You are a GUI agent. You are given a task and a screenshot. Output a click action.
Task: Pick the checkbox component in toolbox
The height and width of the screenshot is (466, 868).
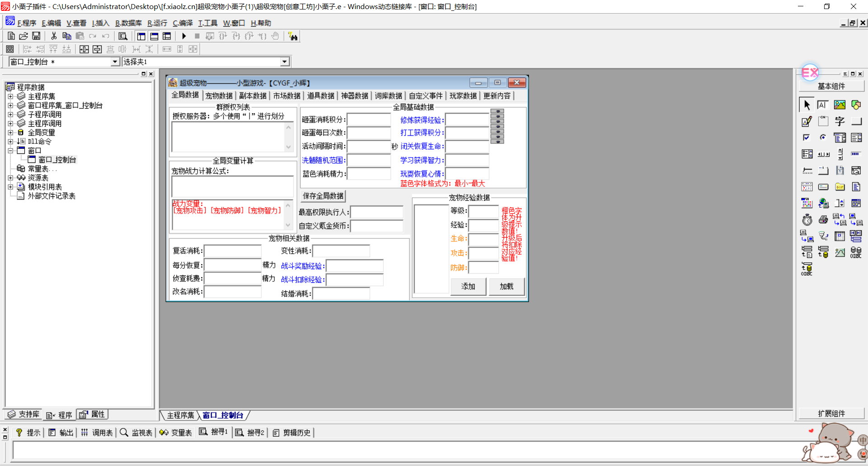807,138
